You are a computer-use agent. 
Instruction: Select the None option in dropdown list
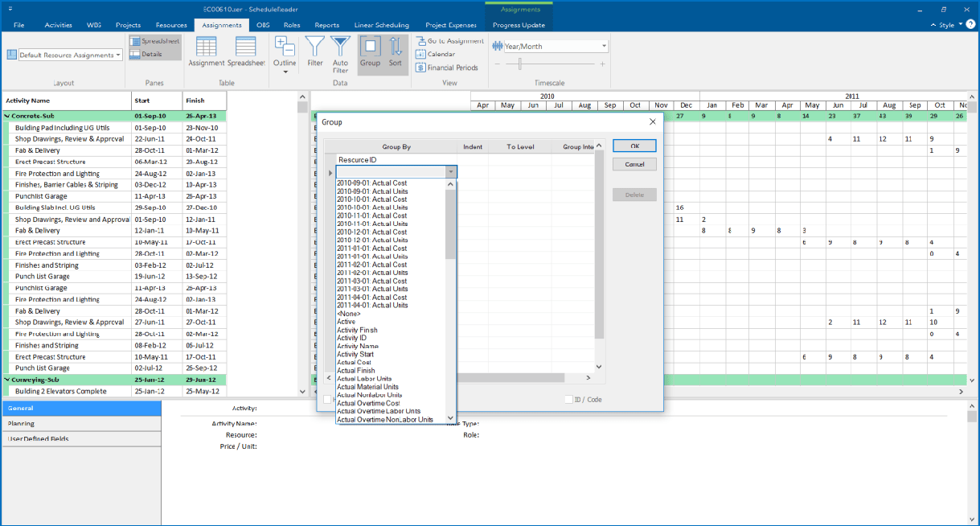(348, 314)
